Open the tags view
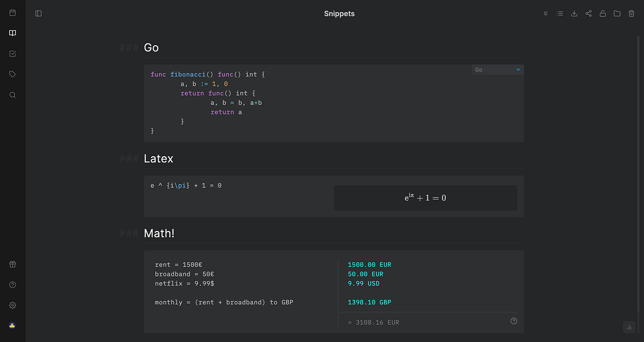Screen dimensions: 644x342 click(x=13, y=74)
